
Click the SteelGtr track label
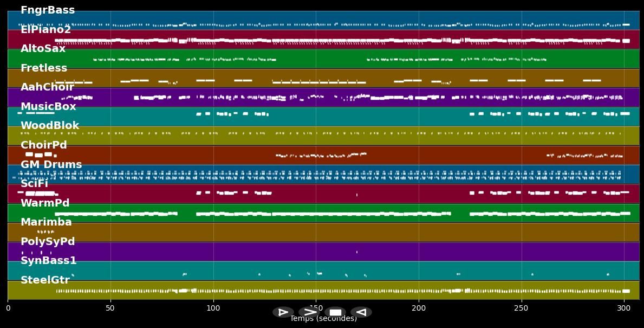click(x=45, y=280)
